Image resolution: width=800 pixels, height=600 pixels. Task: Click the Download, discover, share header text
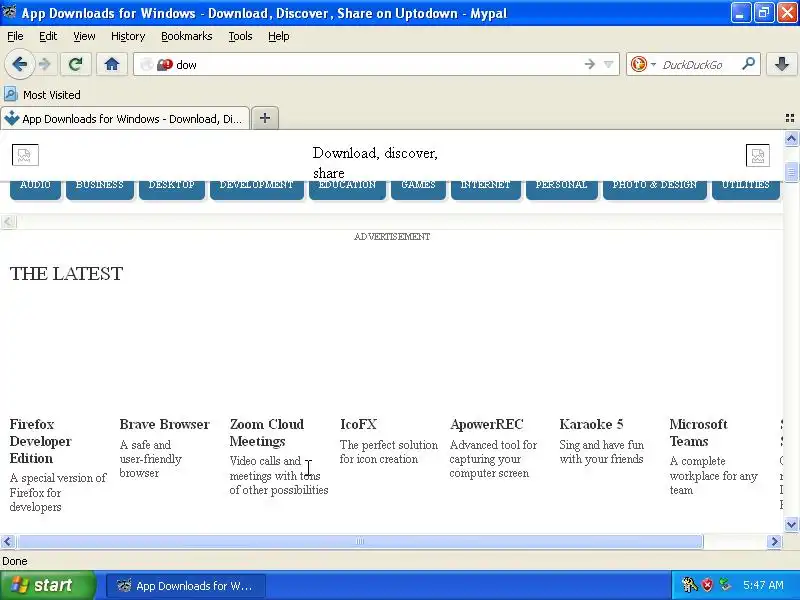375,163
